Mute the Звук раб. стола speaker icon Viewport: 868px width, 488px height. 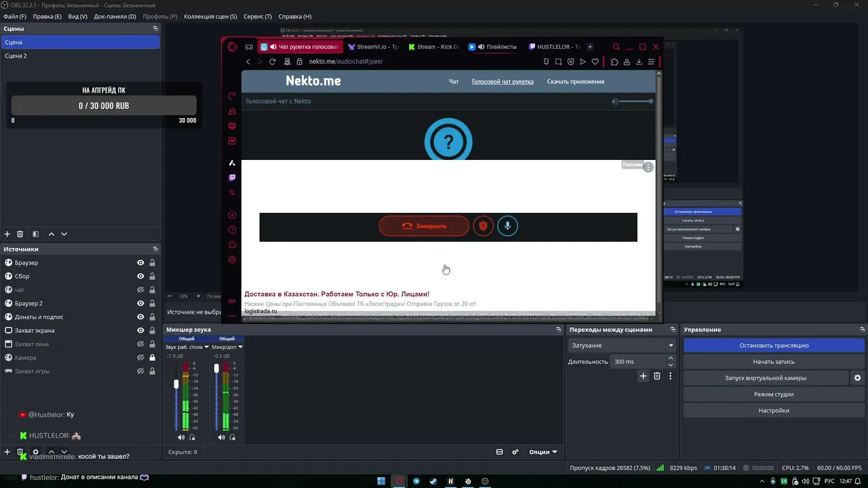(x=181, y=437)
